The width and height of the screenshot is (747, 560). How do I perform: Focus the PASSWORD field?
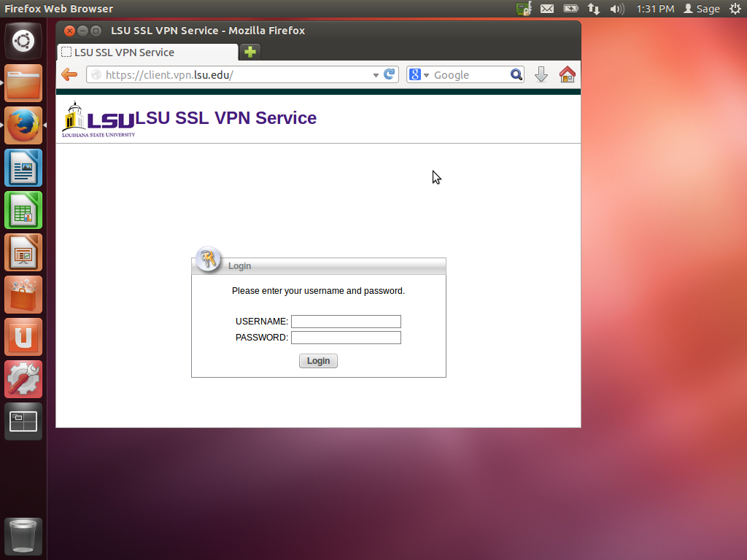(x=346, y=338)
